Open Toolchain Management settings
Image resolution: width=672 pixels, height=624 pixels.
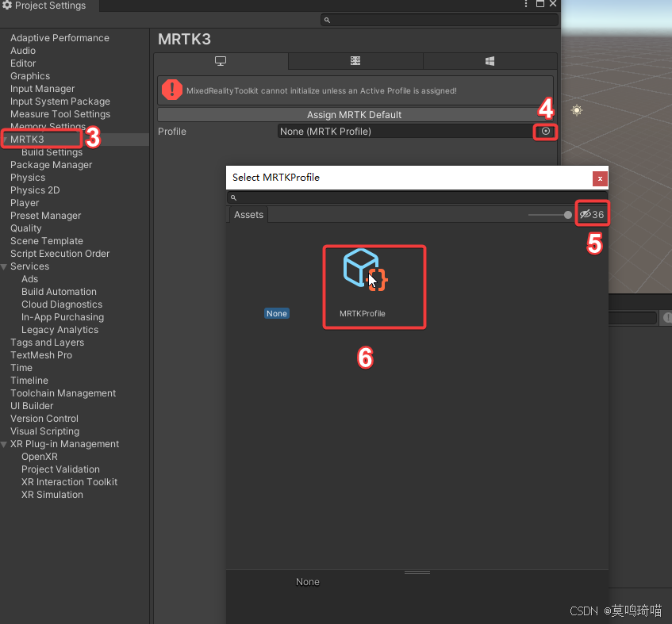click(x=63, y=393)
